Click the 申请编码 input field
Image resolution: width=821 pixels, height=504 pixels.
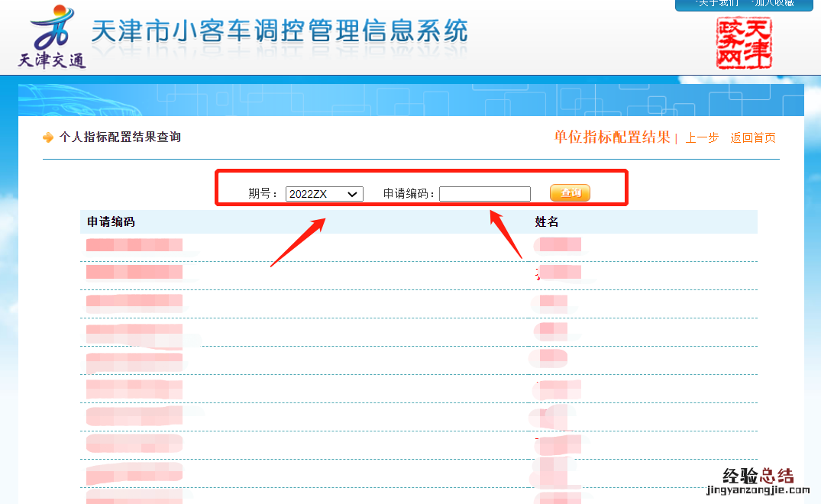484,193
